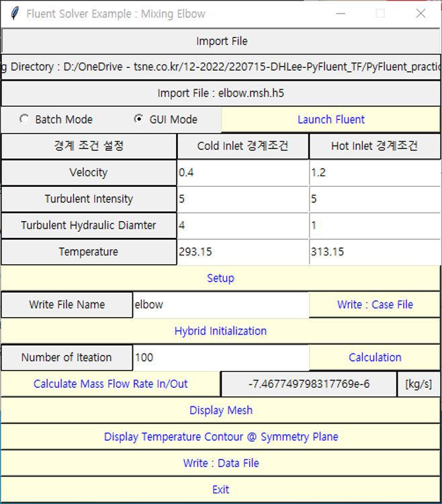The image size is (442, 504).
Task: Start the Calculation button
Action: click(x=375, y=358)
